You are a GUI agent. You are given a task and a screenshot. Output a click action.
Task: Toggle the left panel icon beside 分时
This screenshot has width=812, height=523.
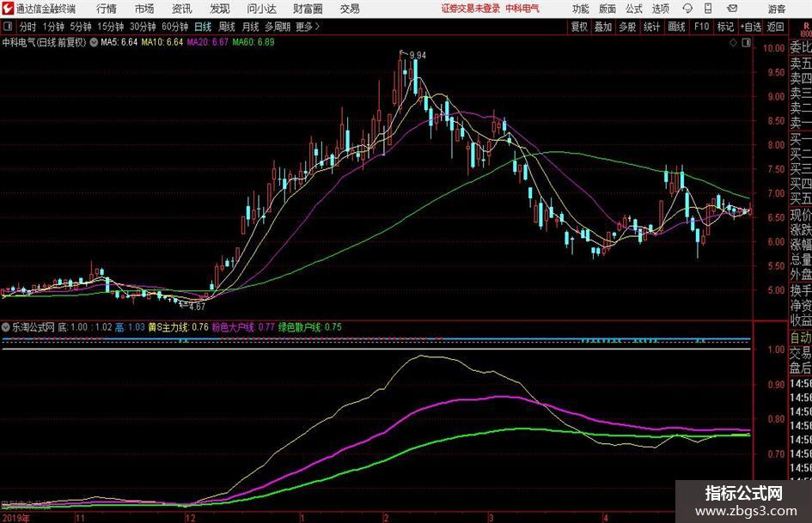pos(8,27)
